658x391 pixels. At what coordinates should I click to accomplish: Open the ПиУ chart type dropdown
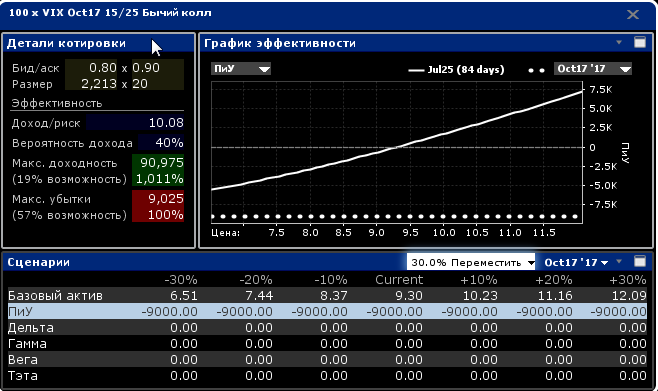[x=241, y=69]
